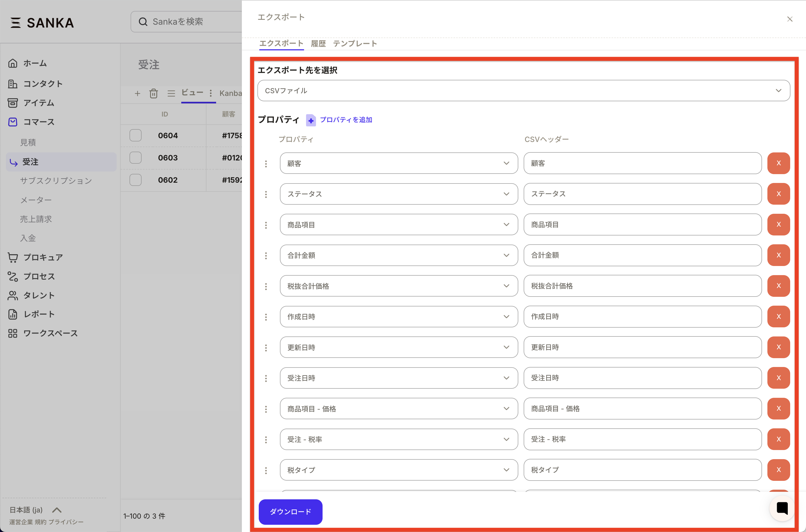Click the trash delete icon in toolbar

click(x=153, y=93)
